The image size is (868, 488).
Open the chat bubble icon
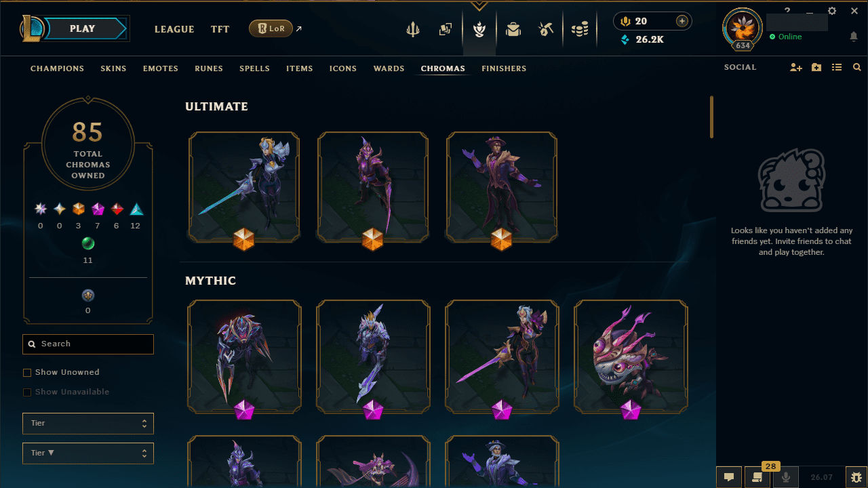point(728,476)
